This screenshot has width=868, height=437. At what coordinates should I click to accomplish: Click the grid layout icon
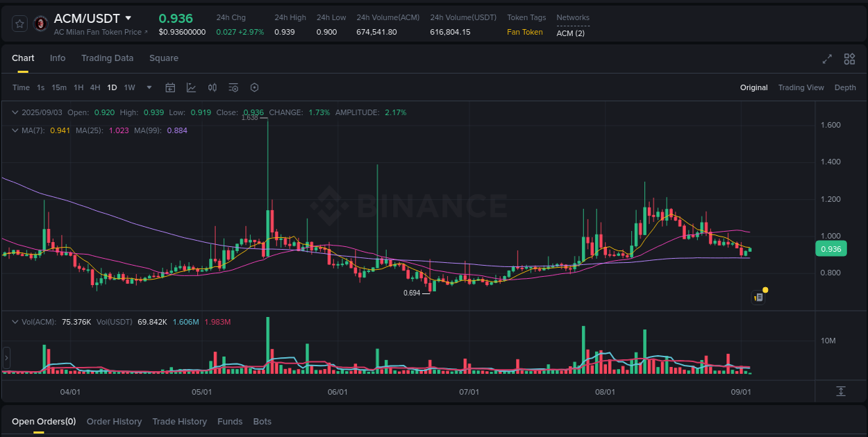coord(849,59)
